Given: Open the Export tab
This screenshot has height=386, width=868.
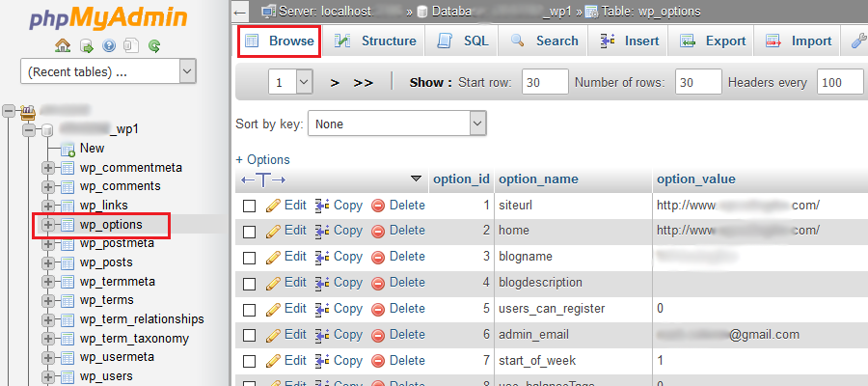Looking at the screenshot, I should (x=713, y=41).
